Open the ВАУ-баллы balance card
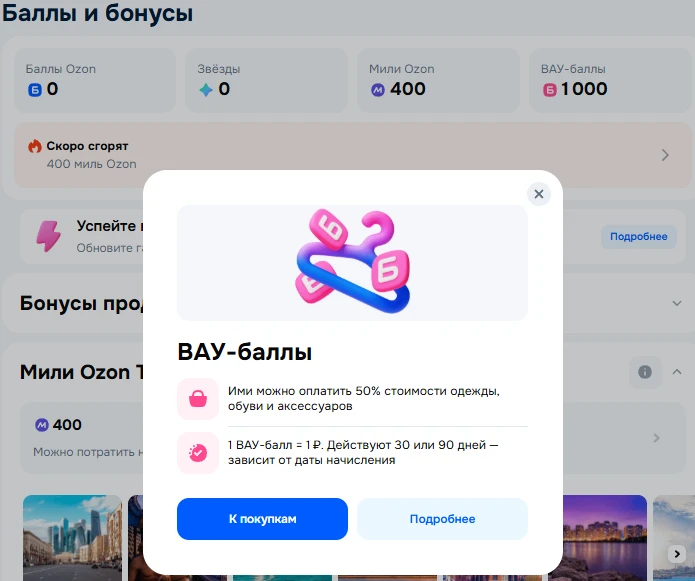Image resolution: width=695 pixels, height=581 pixels. point(610,80)
